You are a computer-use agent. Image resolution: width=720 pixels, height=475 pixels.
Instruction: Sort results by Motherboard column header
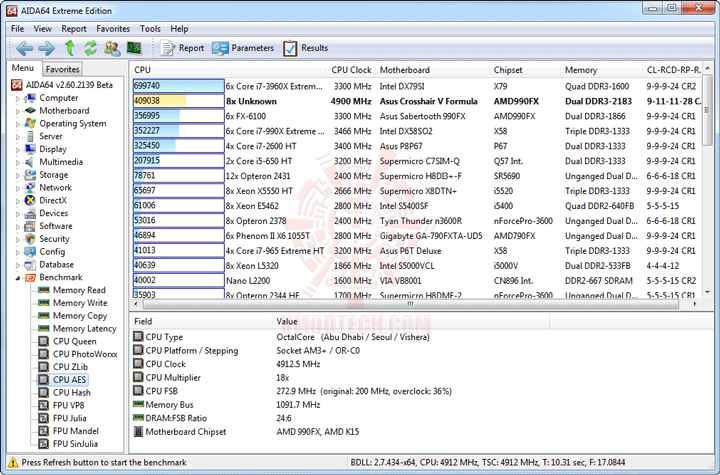[x=433, y=70]
